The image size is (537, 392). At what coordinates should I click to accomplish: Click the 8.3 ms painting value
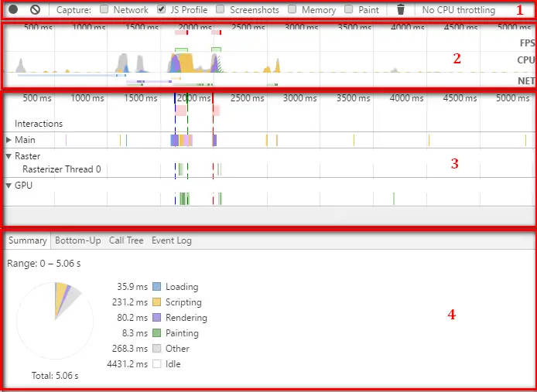click(135, 333)
